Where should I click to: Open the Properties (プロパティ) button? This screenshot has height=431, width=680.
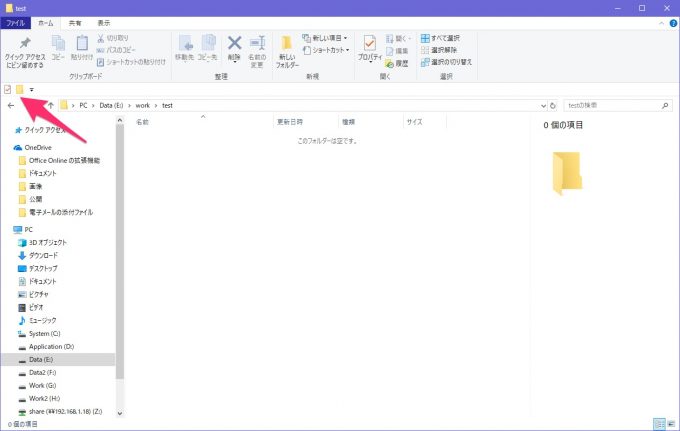(x=369, y=49)
